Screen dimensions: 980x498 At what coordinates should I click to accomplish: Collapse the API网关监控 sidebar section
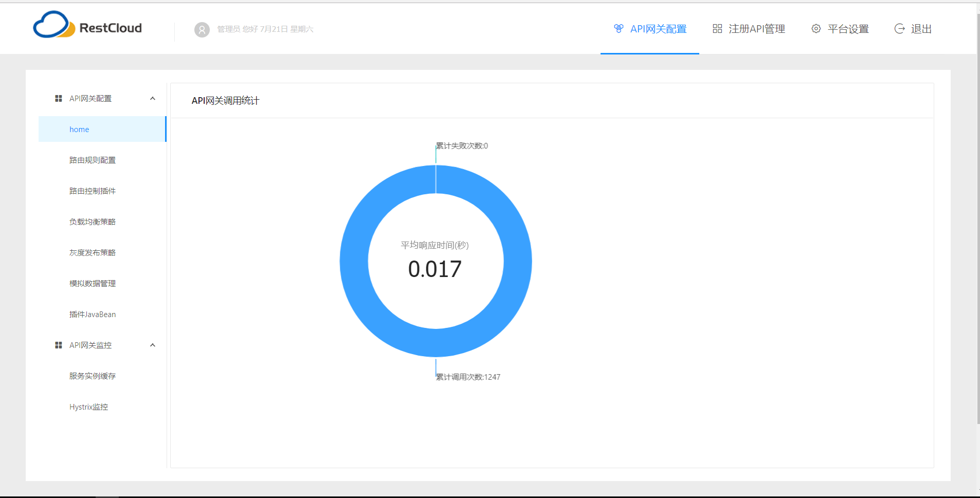[152, 345]
